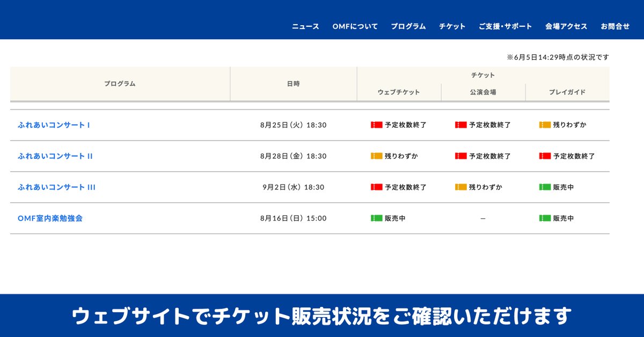Open the OMFについて menu item
This screenshot has width=644, height=337.
(x=355, y=26)
